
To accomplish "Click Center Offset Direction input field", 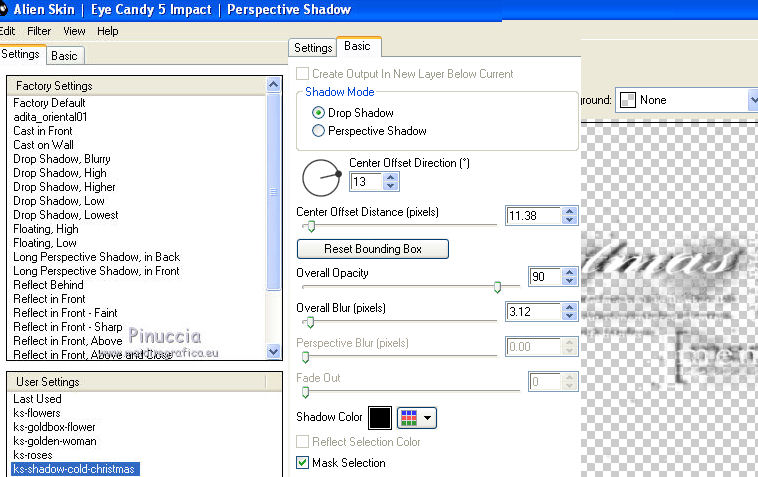I will tap(367, 182).
